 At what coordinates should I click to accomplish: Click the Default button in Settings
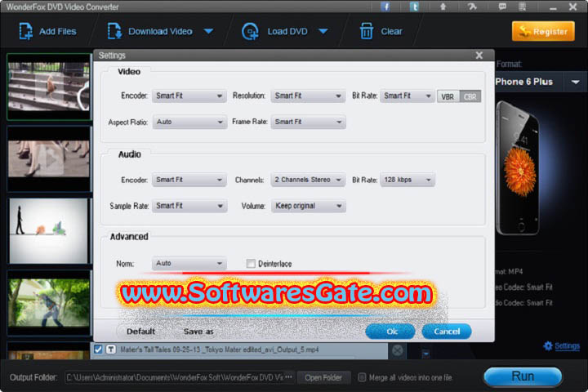[140, 332]
